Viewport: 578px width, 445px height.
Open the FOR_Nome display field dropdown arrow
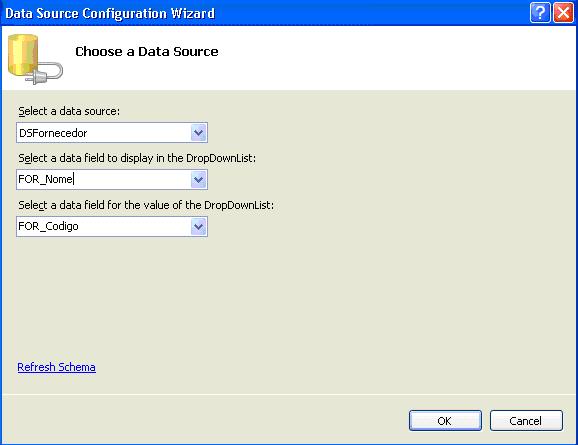(x=199, y=180)
